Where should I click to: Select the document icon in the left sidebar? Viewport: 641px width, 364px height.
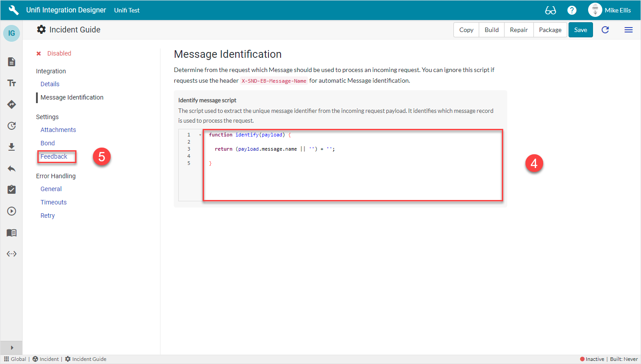(x=11, y=62)
